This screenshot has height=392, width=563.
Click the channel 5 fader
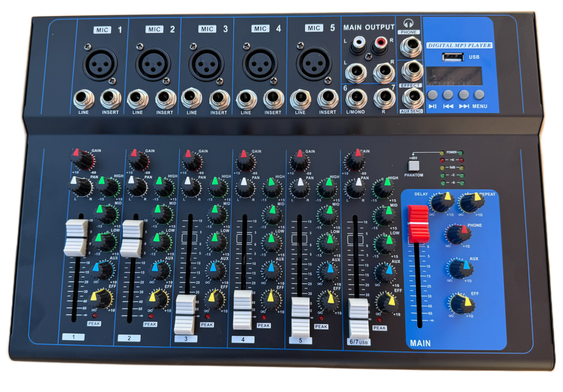(x=301, y=317)
